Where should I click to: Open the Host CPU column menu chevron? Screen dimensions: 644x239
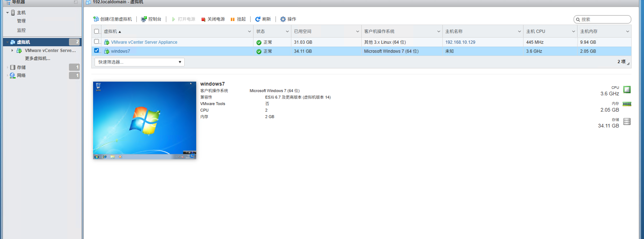(574, 31)
